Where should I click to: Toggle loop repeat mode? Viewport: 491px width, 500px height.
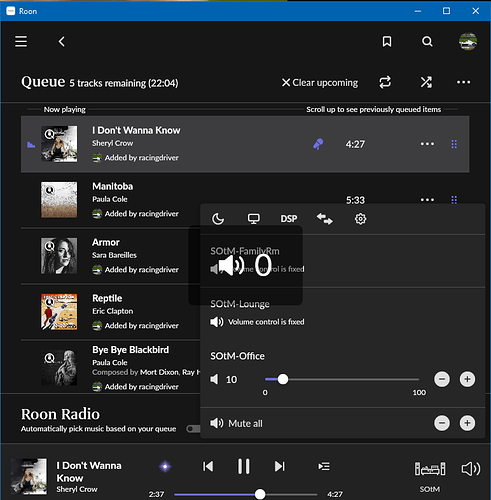point(385,82)
